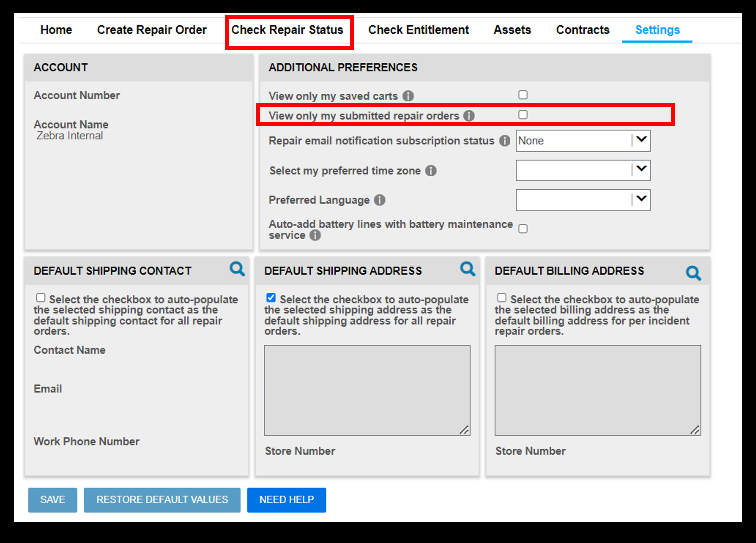The height and width of the screenshot is (543, 756).
Task: Click the Work Phone Number label
Action: point(86,441)
